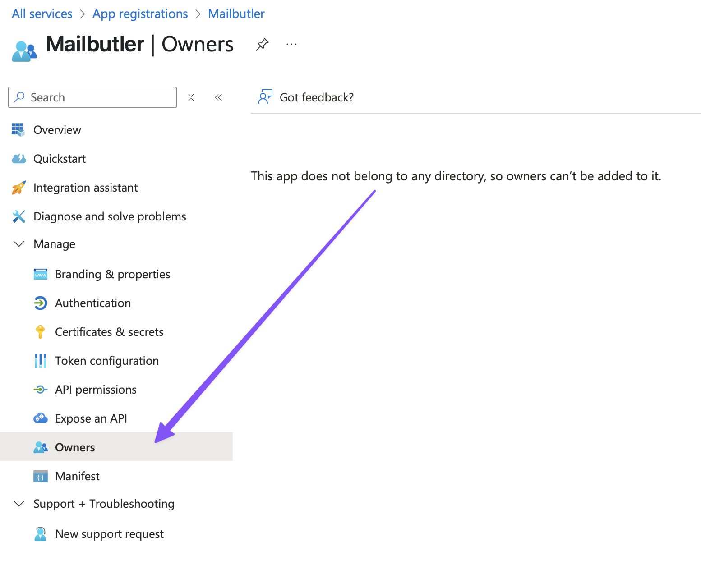The width and height of the screenshot is (701, 588).
Task: Click the Manifest braces icon
Action: coord(41,476)
